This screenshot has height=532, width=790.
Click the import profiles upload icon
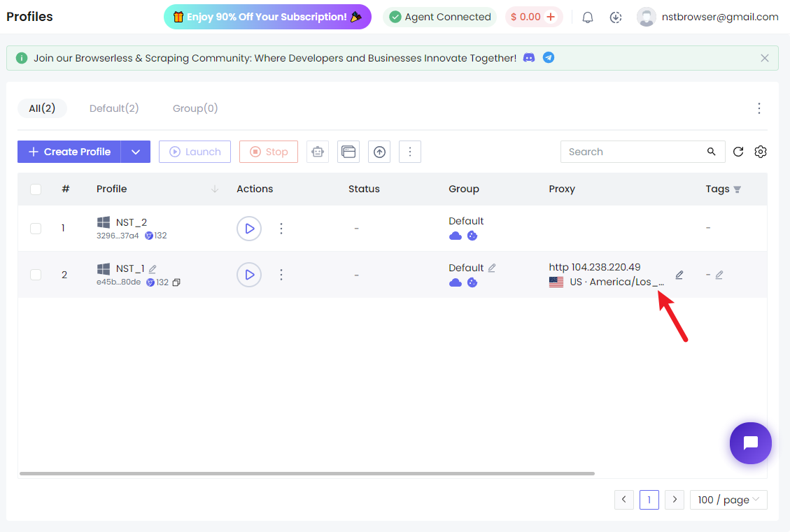click(379, 152)
